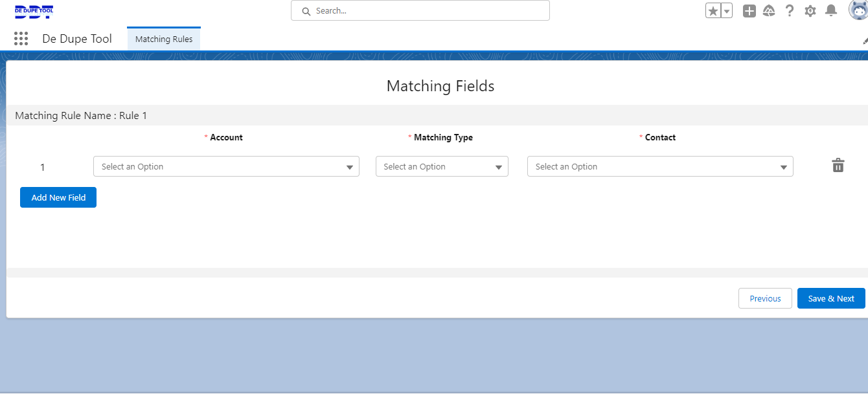The height and width of the screenshot is (394, 868).
Task: Open the Setup gear menu
Action: tap(810, 11)
